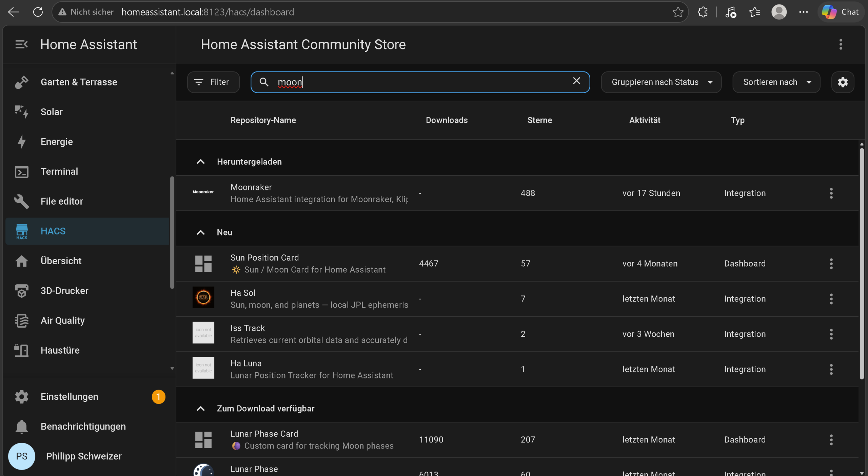868x476 pixels.
Task: Open the Lunar Phase Card repository
Action: [517, 440]
